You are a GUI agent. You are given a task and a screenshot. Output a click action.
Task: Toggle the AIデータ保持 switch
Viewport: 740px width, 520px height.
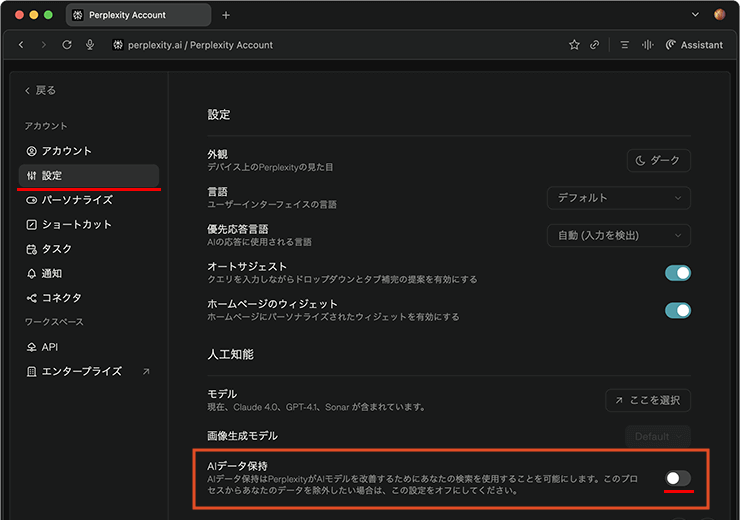point(678,478)
